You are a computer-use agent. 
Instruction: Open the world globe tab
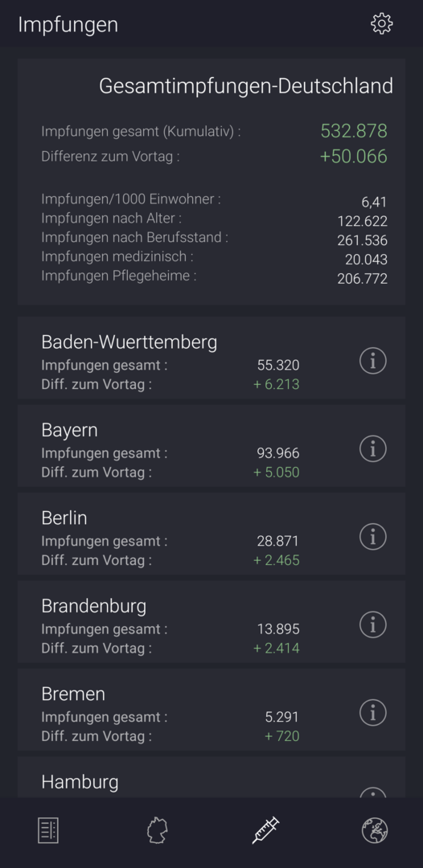pos(375,830)
